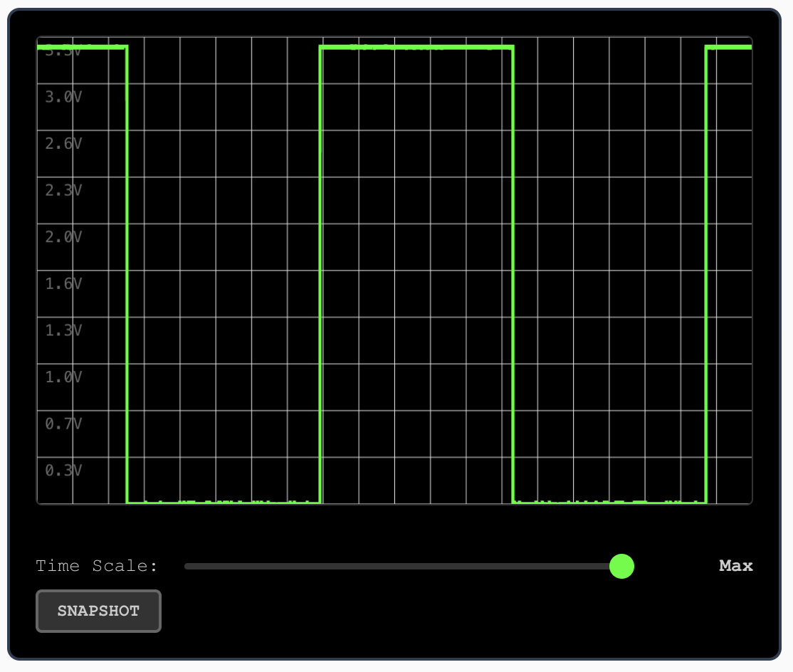Click the 0.3V axis label
This screenshot has width=793, height=672.
point(63,471)
